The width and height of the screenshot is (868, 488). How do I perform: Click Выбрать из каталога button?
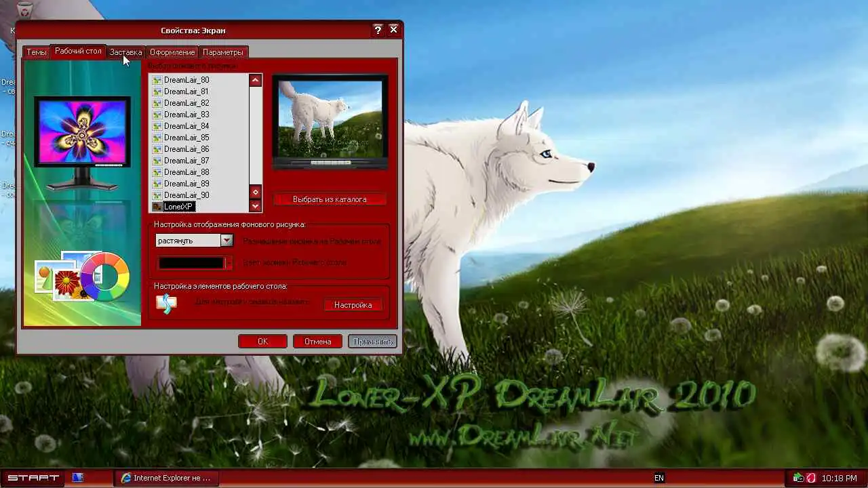pyautogui.click(x=330, y=199)
